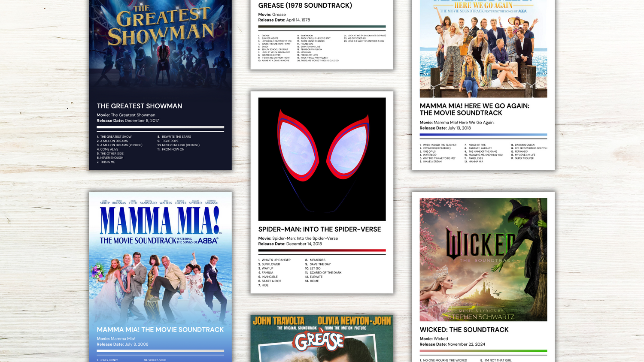The image size is (644, 362).
Task: Select the "Dancing Queen" track entry
Action: point(524,145)
